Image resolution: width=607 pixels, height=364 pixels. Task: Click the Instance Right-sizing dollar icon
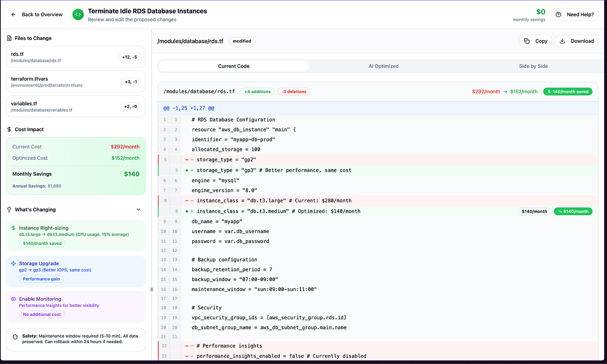13,228
